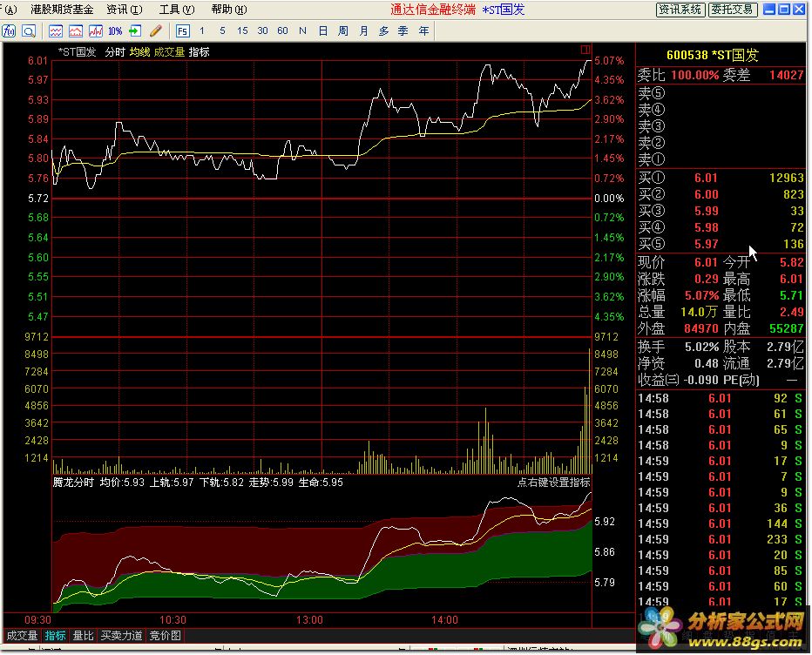
Task: Click the 总量 value 14.0万
Action: pos(699,312)
